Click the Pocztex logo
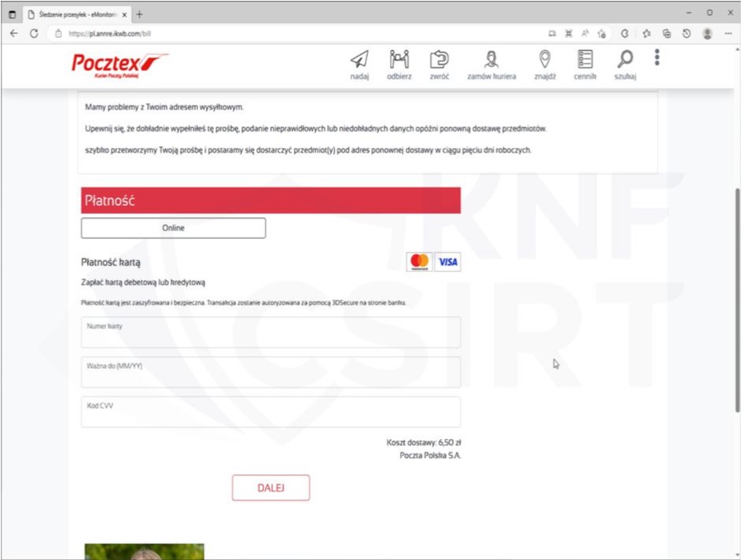743x560 pixels. tap(120, 64)
